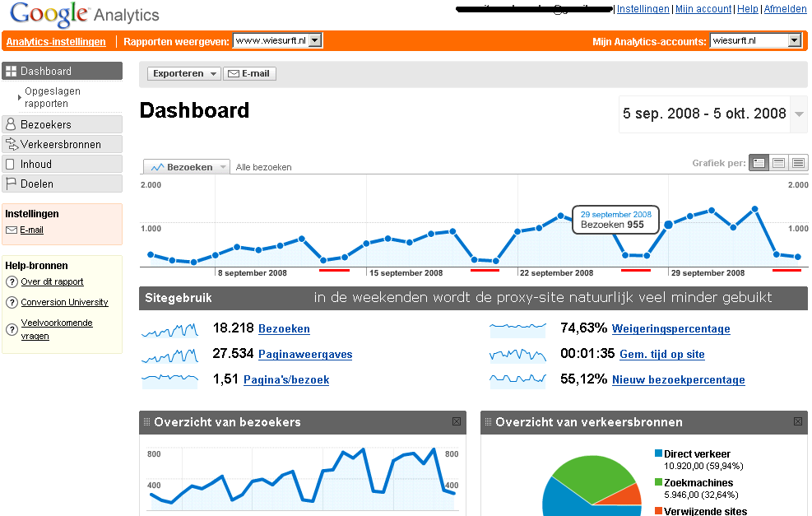Click the Bezoekers person icon
Screen dimensions: 812x516
coord(11,124)
